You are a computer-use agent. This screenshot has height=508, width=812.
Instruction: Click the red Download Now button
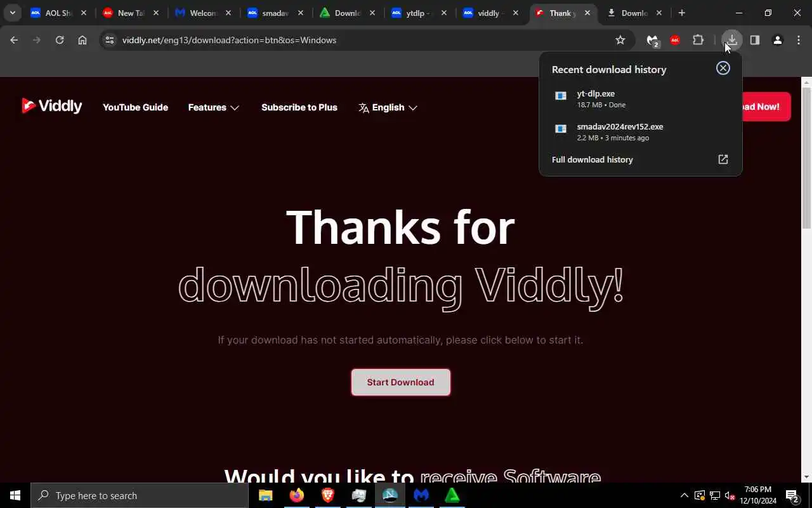point(766,107)
